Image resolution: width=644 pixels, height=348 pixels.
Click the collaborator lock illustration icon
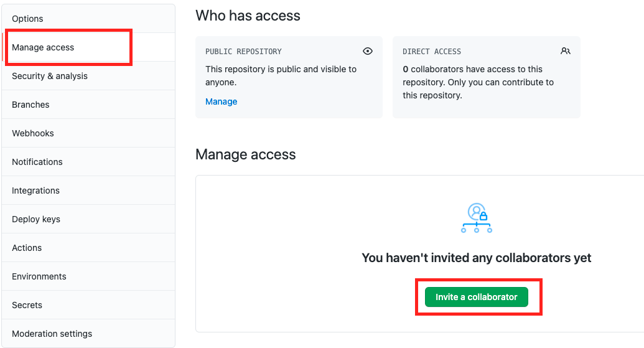pos(477,218)
